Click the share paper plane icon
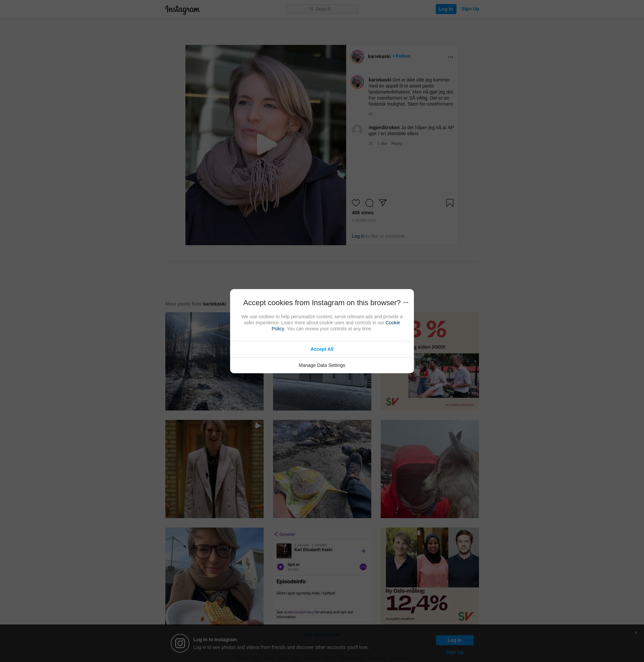The height and width of the screenshot is (662, 644). pos(383,203)
